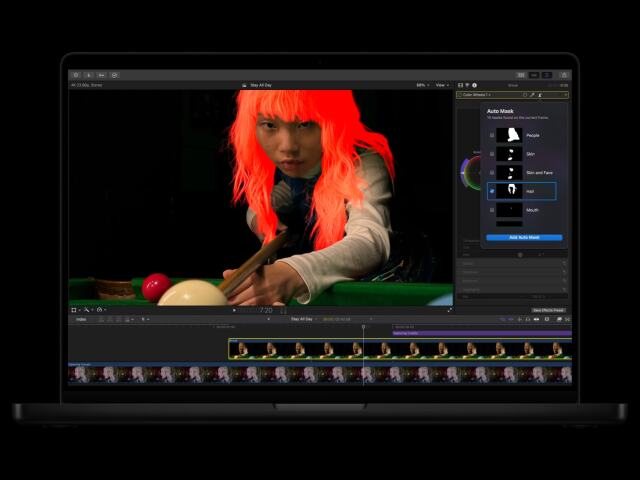The image size is (640, 480).
Task: Open the View options dropdown
Action: point(442,85)
